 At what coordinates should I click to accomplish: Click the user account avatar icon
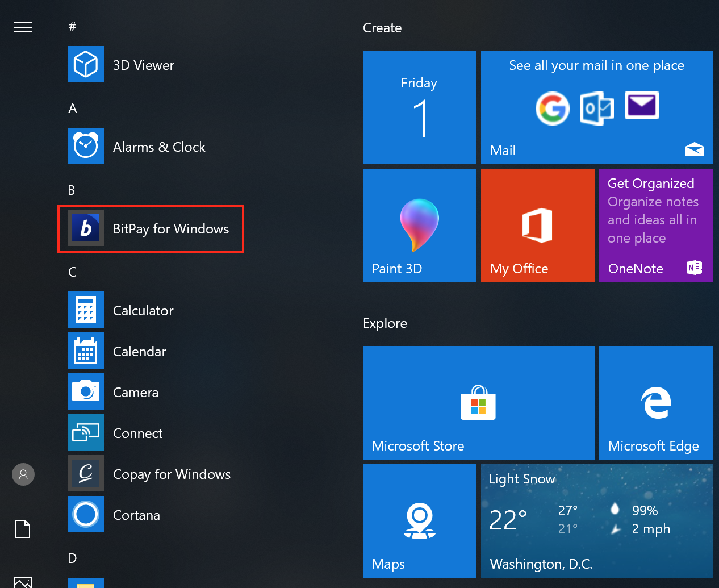click(23, 474)
